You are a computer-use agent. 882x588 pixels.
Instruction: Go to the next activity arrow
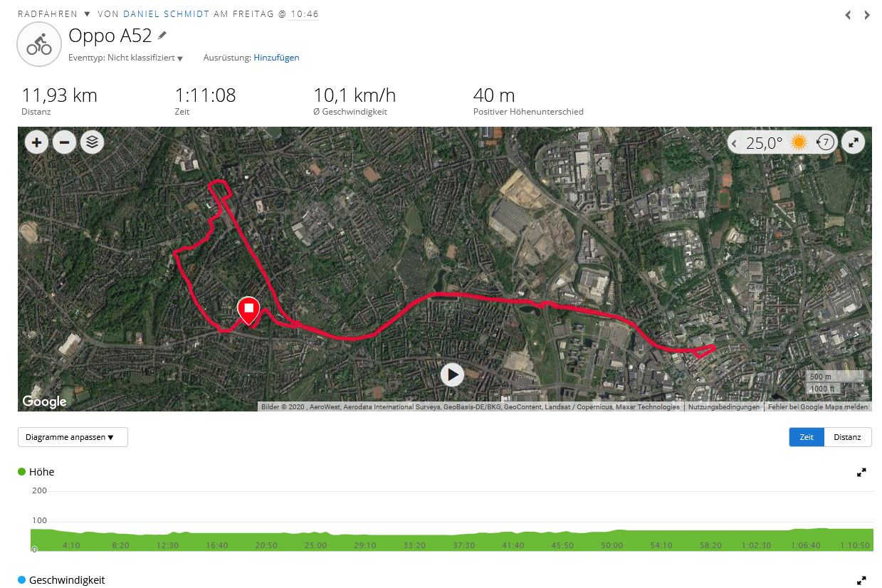pos(867,15)
